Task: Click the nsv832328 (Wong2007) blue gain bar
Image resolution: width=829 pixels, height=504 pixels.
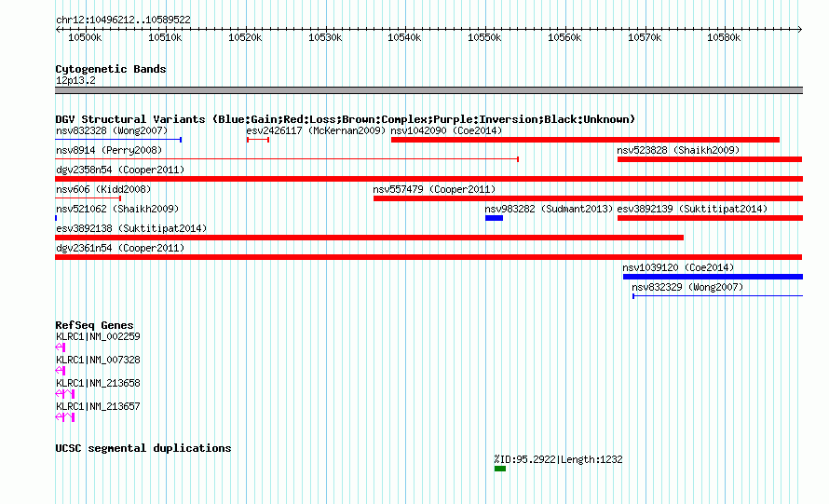Action: click(x=118, y=140)
